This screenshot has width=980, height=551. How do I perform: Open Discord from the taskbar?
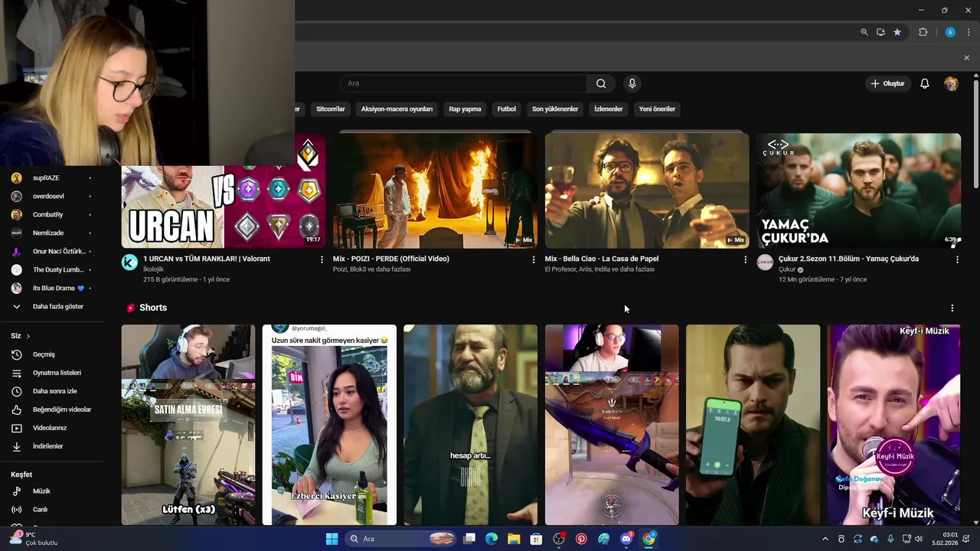(x=626, y=539)
